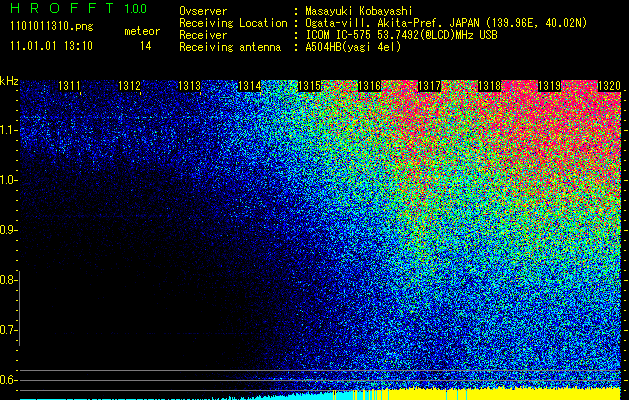This screenshot has width=629, height=400.
Task: Click time marker 1313
Action: click(189, 86)
